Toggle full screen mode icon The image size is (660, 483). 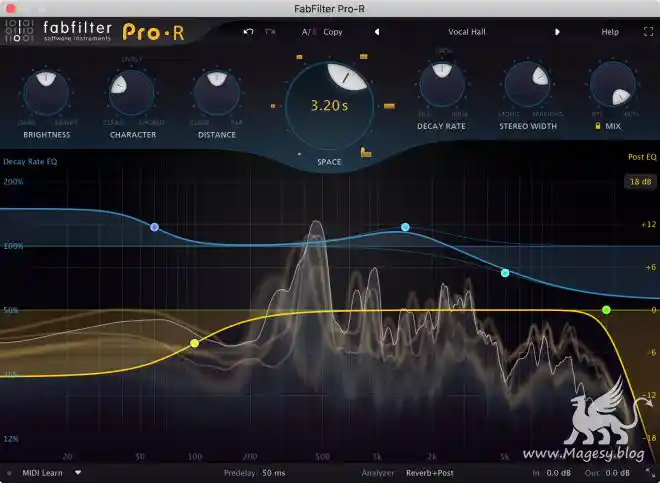tap(649, 32)
